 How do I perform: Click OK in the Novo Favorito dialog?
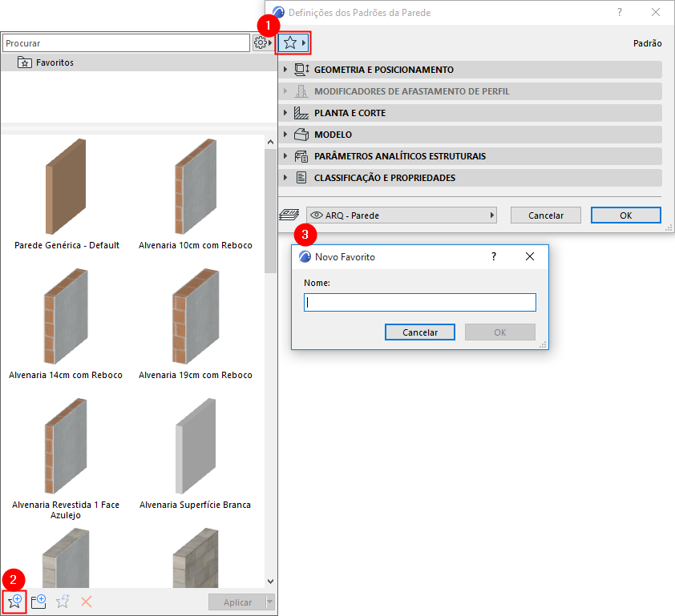pyautogui.click(x=499, y=332)
